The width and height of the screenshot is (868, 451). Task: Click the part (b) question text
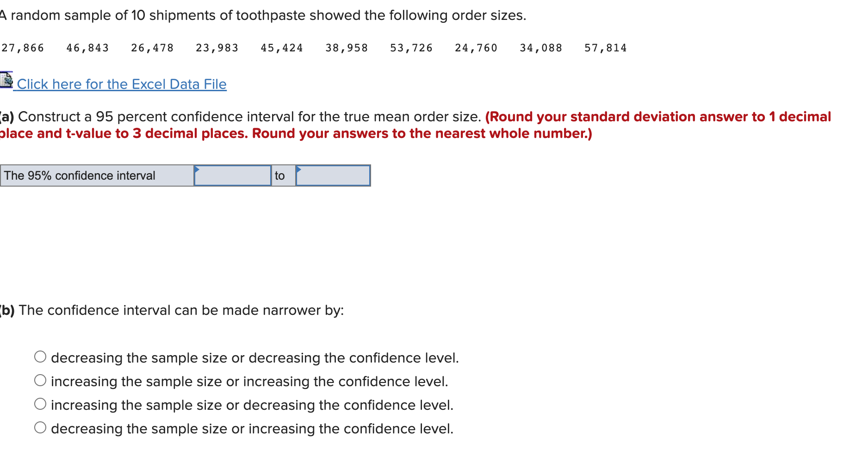[173, 311]
